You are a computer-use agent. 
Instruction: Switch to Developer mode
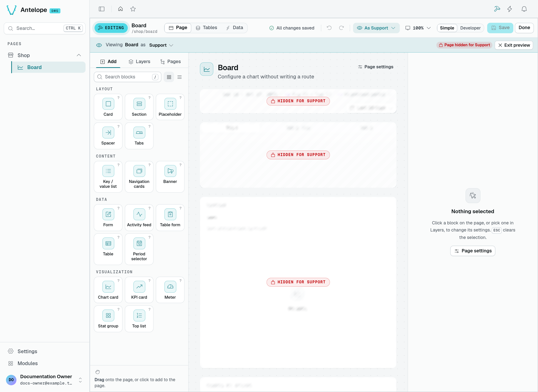point(470,28)
